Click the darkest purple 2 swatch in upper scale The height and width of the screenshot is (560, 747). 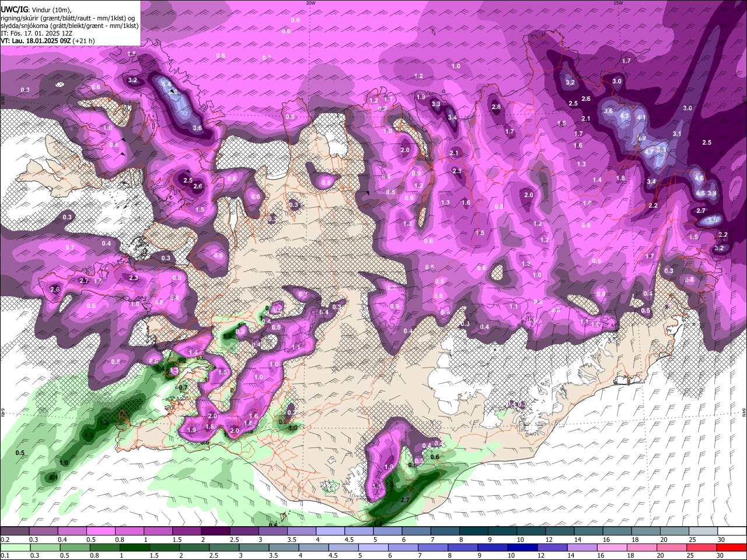pos(215,531)
